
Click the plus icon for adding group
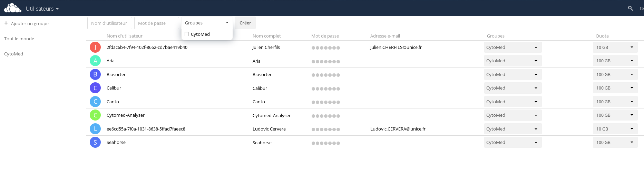pos(6,23)
